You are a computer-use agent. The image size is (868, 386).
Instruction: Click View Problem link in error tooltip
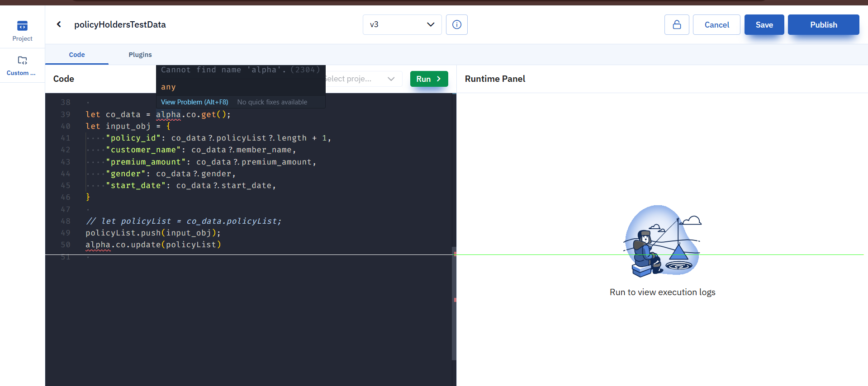(x=194, y=102)
